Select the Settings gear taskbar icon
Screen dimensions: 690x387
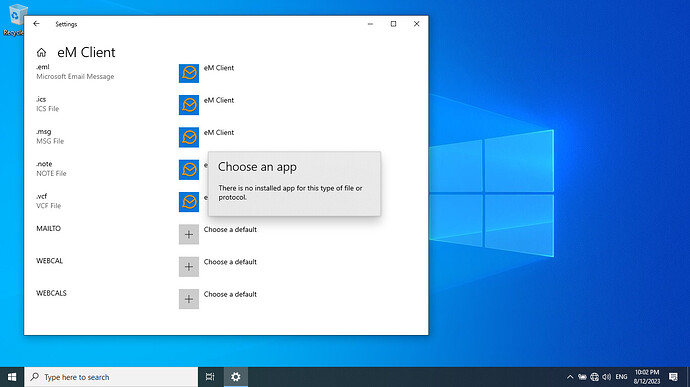tap(236, 377)
